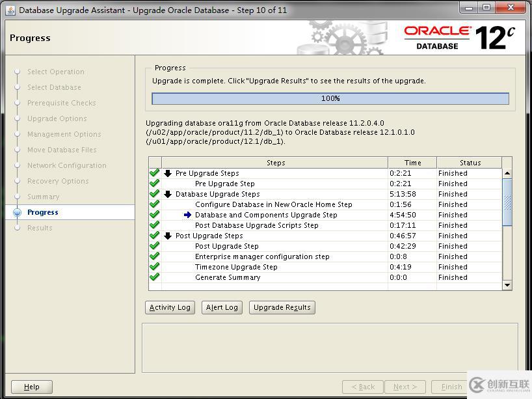This screenshot has width=532, height=399.
Task: Click checkmark beside Database and Components Upgrade Step
Action: [x=155, y=215]
